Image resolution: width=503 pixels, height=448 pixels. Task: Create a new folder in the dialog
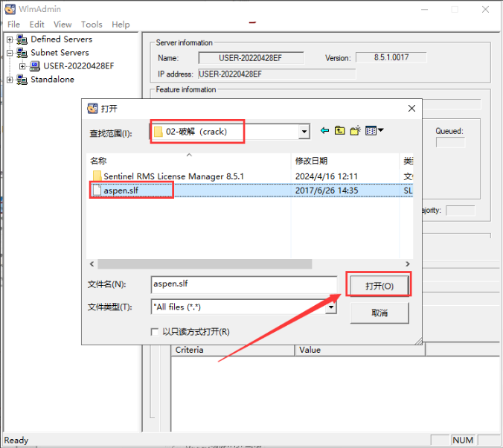355,131
